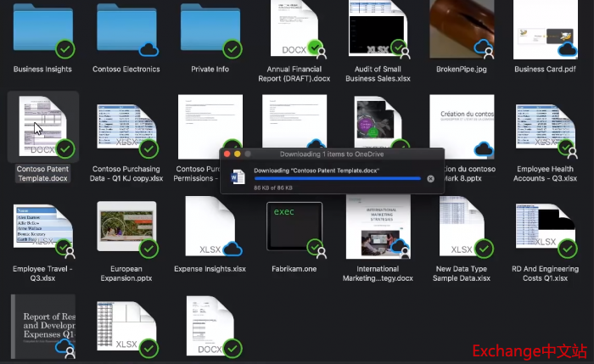594x364 pixels.
Task: Click the Contoso Patent Template.docx filename label
Action: point(42,173)
